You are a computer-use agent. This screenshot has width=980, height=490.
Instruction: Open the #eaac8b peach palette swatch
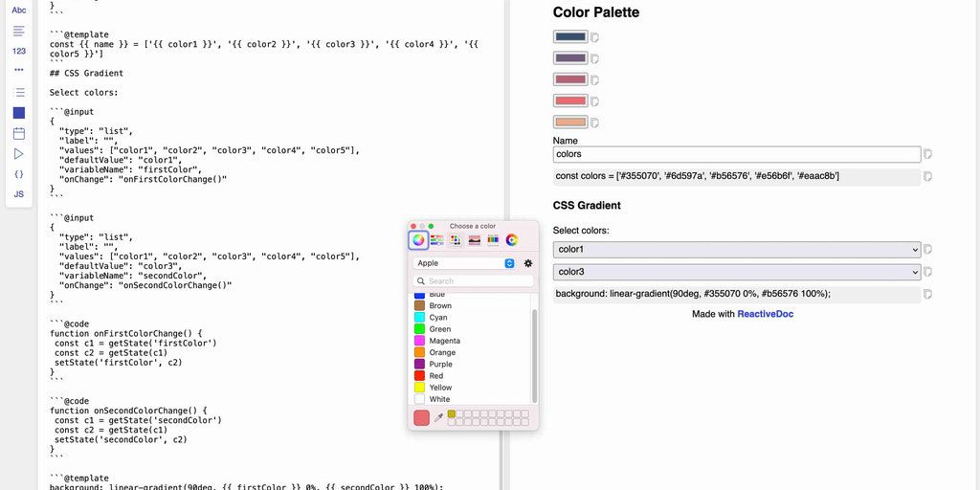click(570, 122)
